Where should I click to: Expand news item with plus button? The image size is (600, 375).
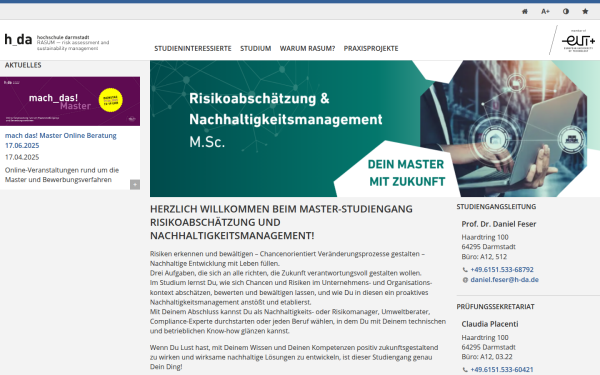135,185
